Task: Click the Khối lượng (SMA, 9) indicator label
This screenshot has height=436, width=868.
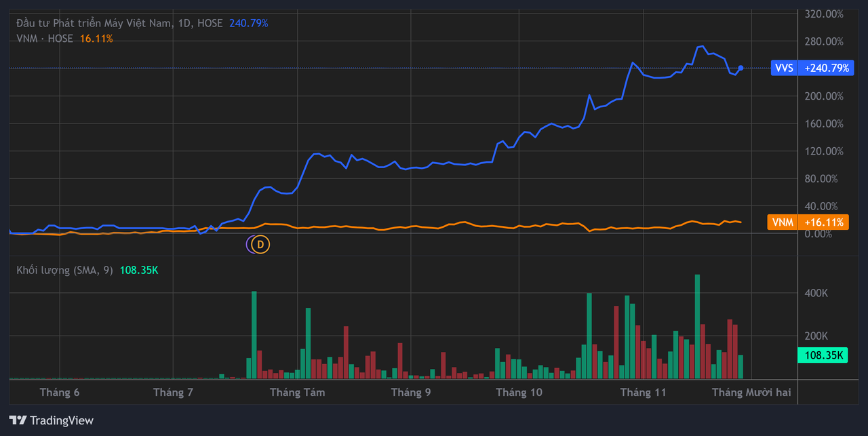Action: pyautogui.click(x=65, y=270)
